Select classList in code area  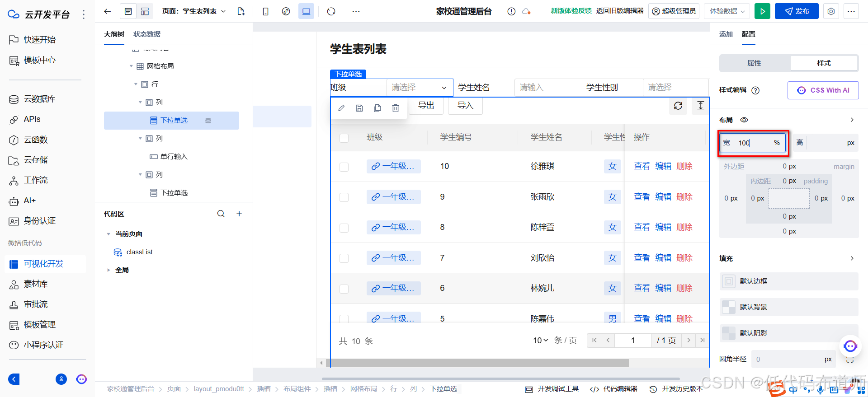click(139, 252)
